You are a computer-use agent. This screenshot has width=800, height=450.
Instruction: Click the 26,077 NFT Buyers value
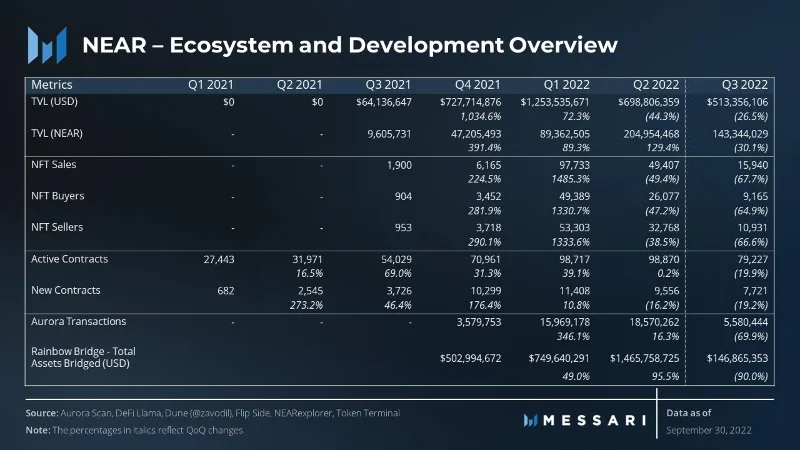point(664,196)
